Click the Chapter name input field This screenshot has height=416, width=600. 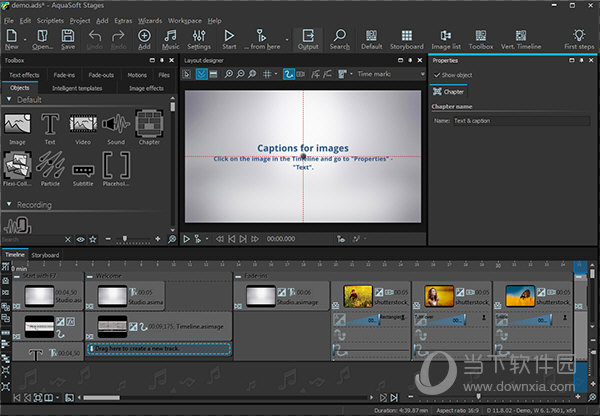point(521,121)
